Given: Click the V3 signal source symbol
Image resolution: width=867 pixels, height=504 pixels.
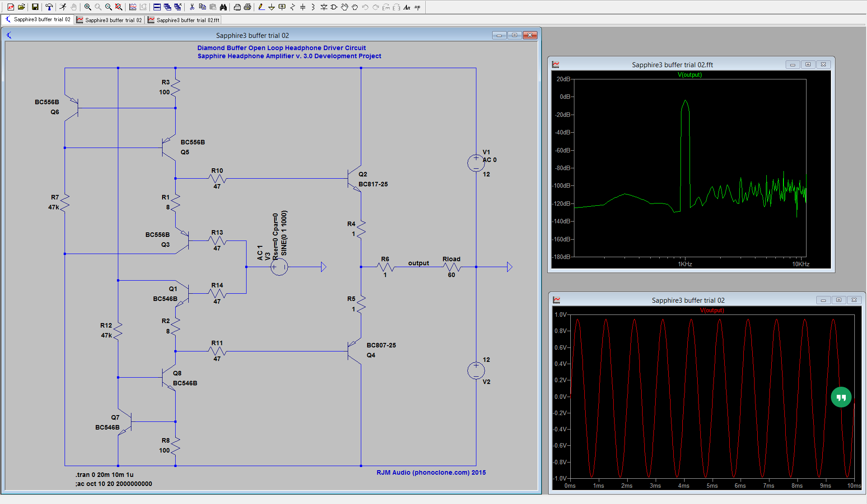Looking at the screenshot, I should (x=279, y=267).
